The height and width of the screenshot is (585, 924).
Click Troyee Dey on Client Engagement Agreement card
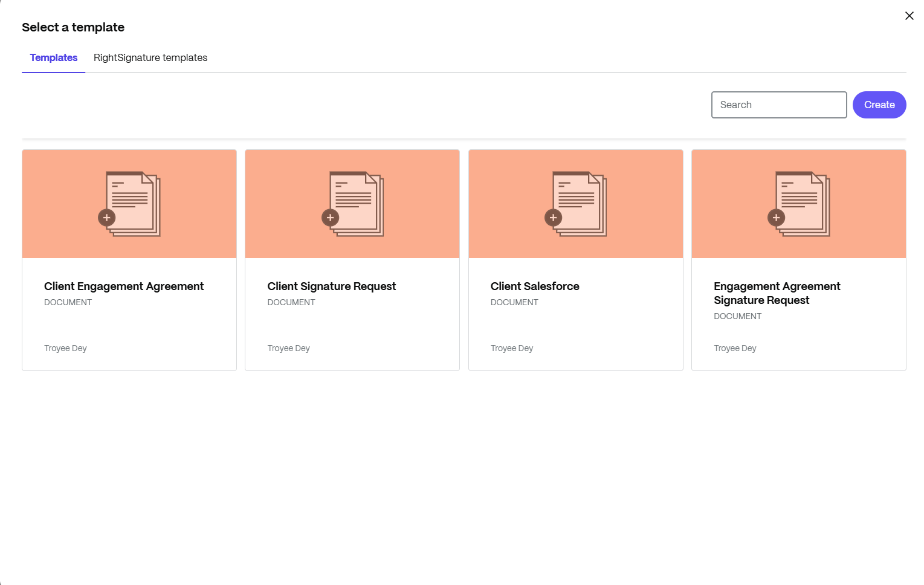coord(65,348)
